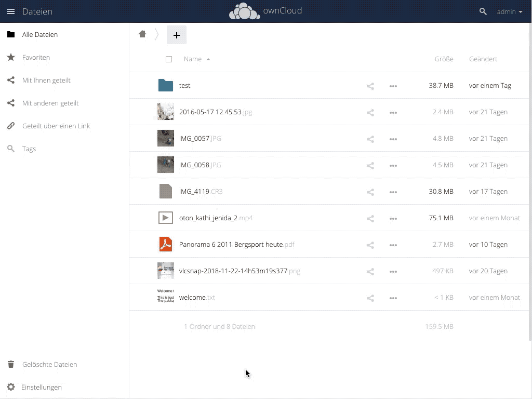
Task: Open the admin account dropdown
Action: [x=509, y=11]
